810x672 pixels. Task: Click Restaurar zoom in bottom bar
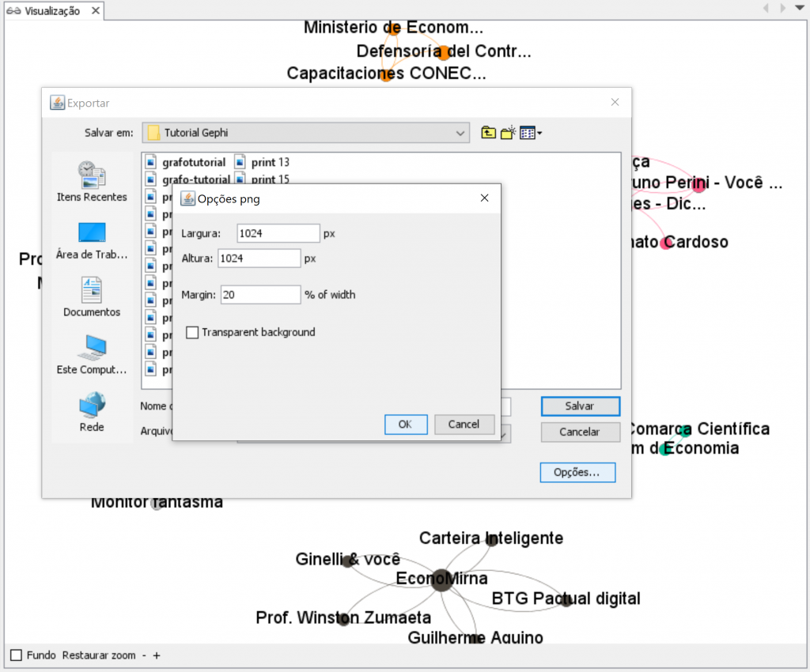point(99,655)
